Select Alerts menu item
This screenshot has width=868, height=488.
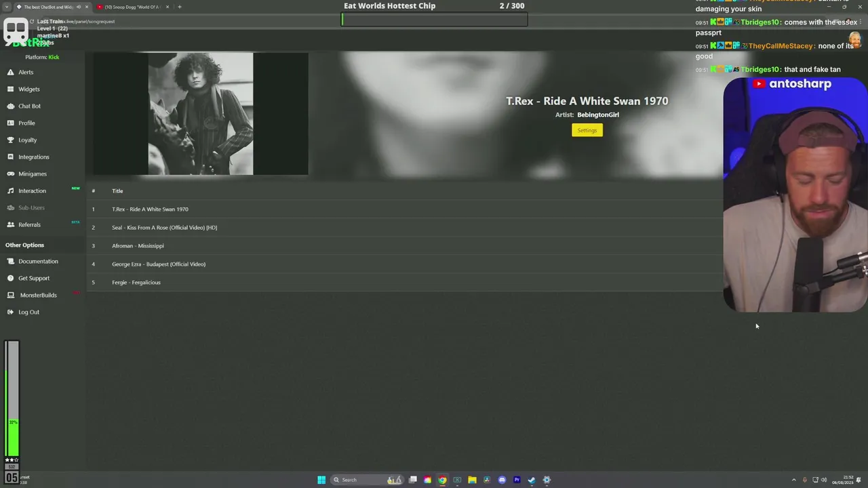tap(26, 72)
